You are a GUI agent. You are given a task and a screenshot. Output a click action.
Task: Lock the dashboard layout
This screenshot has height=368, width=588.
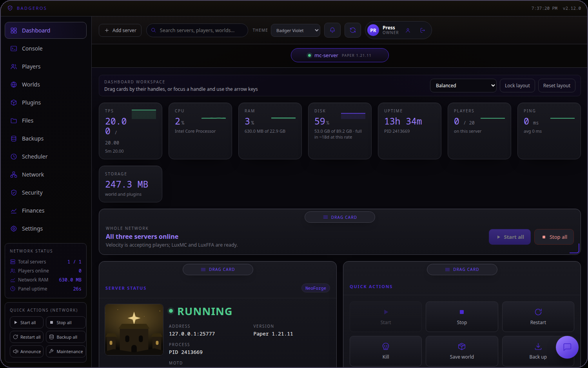click(x=517, y=85)
